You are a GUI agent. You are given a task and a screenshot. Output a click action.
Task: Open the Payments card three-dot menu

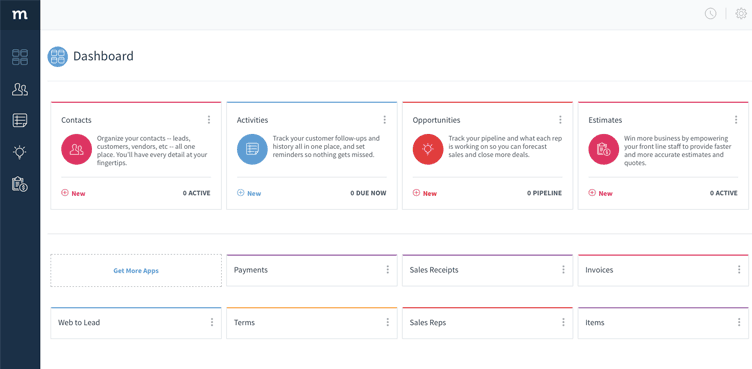[x=388, y=270]
